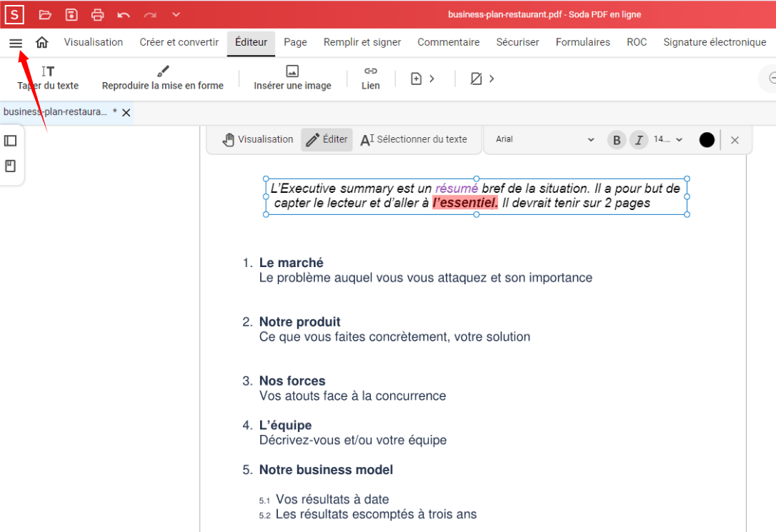This screenshot has width=776, height=532.
Task: Open the ROC tab
Action: point(637,43)
